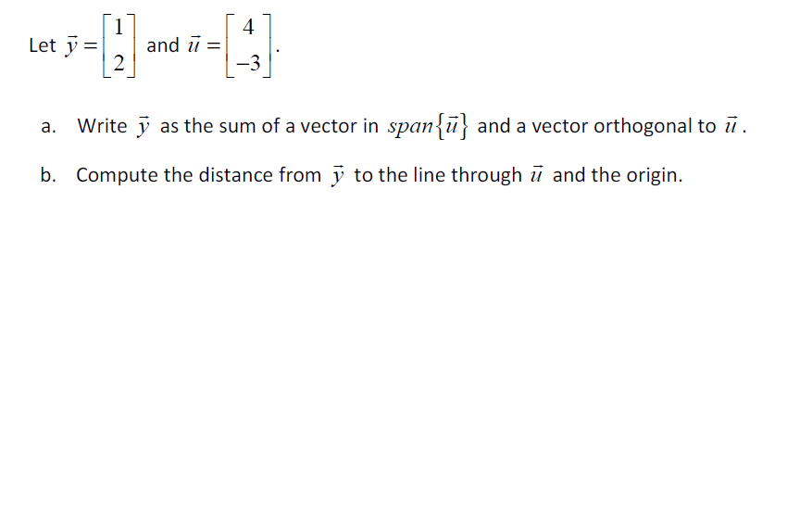Click the number 2 in vector y's matrix

pyautogui.click(x=119, y=63)
